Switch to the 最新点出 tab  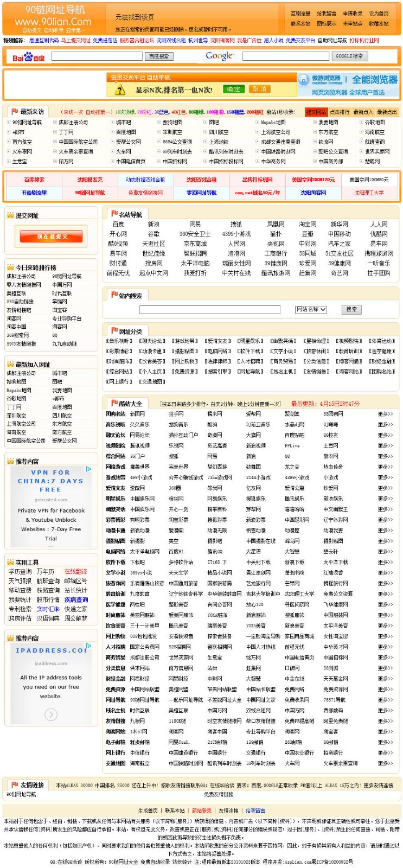pyautogui.click(x=387, y=112)
